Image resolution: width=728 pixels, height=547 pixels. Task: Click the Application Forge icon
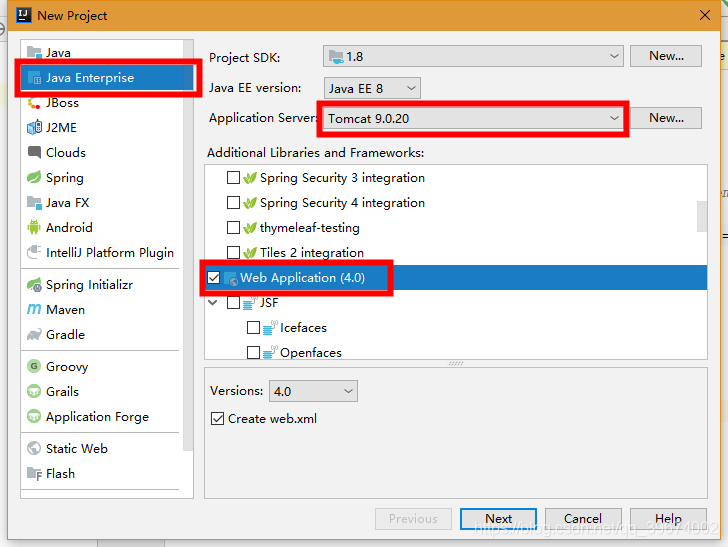(x=34, y=417)
